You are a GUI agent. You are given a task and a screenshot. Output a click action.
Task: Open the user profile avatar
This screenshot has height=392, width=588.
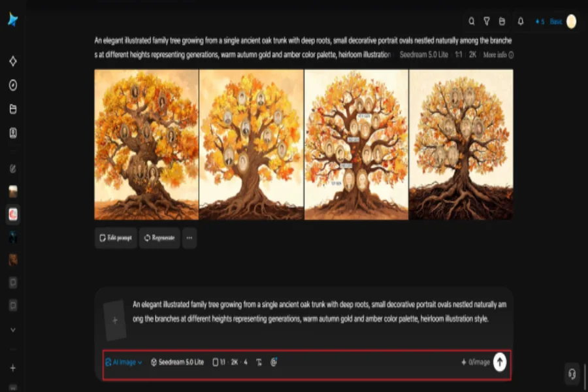coord(571,22)
